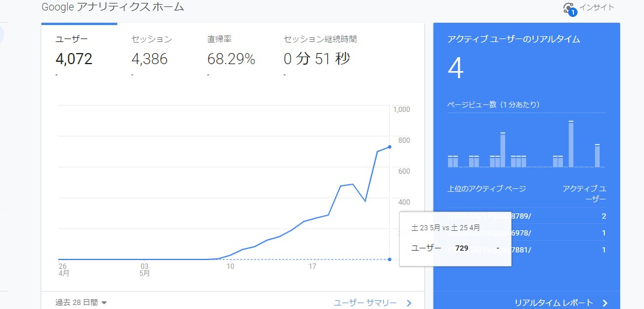Click the final data point on the line chart
This screenshot has height=309, width=644.
click(389, 147)
